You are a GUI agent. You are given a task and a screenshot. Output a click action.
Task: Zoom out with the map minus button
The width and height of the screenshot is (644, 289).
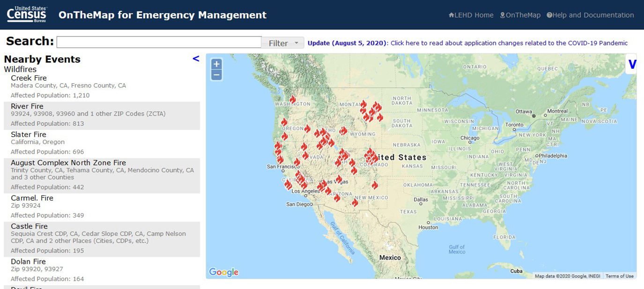coord(216,75)
